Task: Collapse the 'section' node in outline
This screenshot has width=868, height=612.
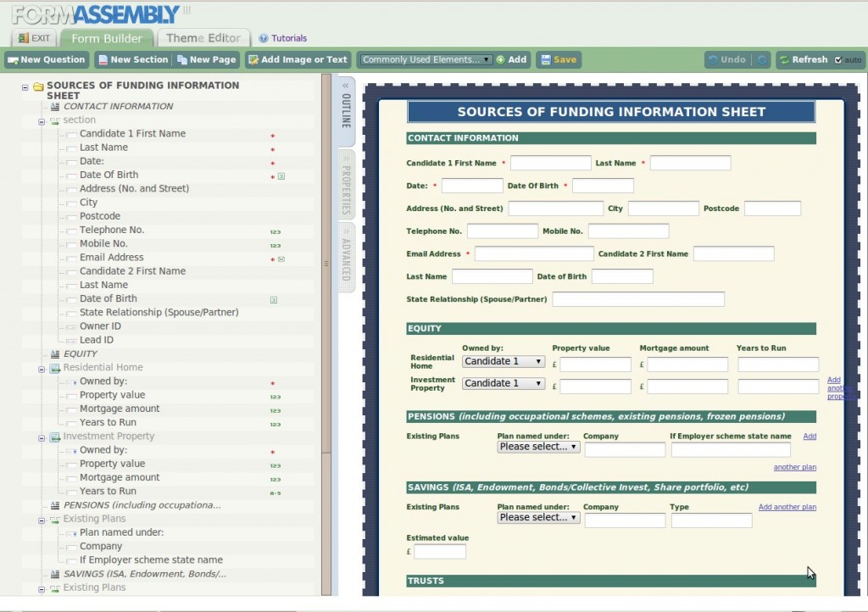Action: (42, 122)
